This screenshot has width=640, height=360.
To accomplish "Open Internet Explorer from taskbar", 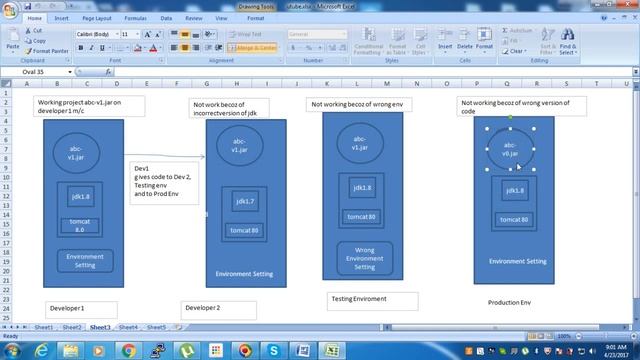I will coord(42,351).
